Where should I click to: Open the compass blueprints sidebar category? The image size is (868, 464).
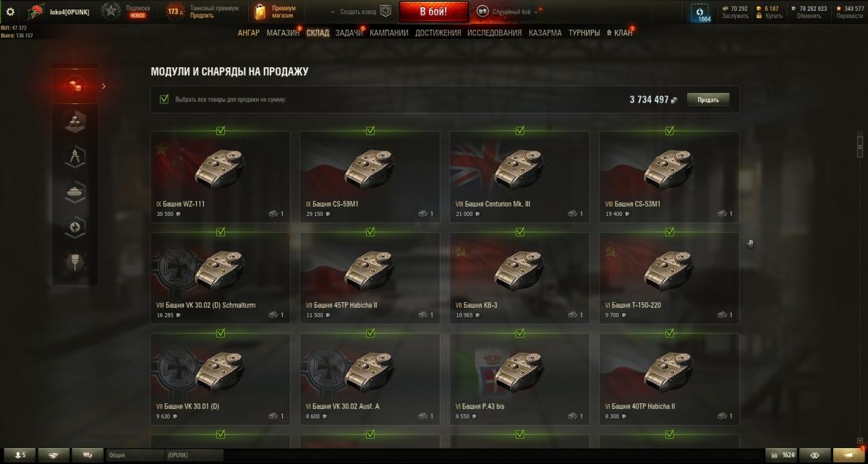pos(75,156)
